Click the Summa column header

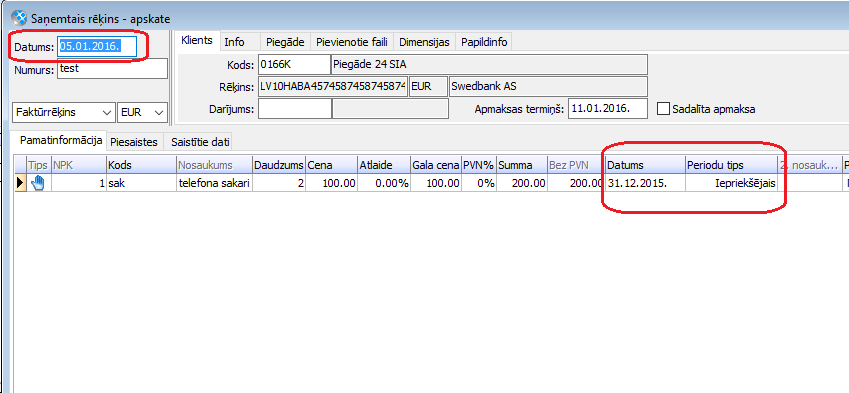521,165
